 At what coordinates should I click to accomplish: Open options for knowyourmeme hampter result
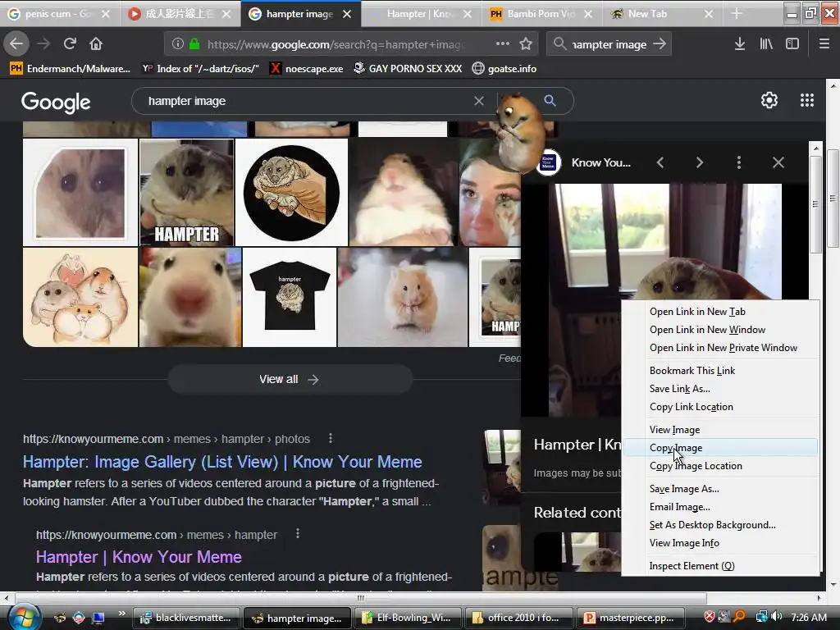[298, 534]
